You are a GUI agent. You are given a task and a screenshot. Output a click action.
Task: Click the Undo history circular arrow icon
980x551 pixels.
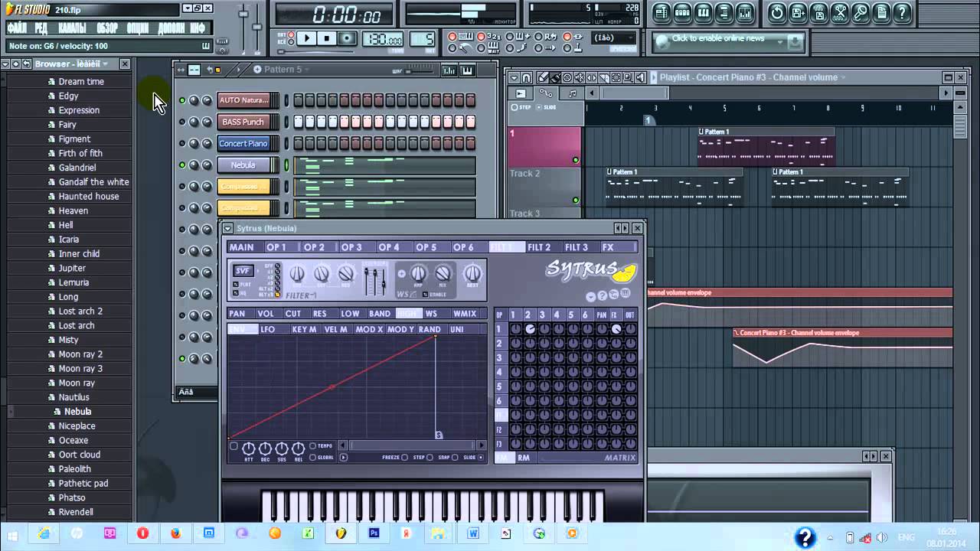click(777, 12)
